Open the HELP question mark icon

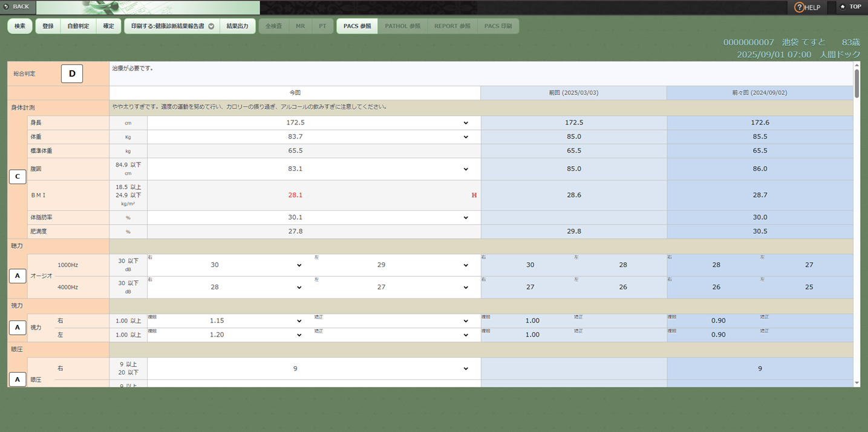tap(799, 7)
